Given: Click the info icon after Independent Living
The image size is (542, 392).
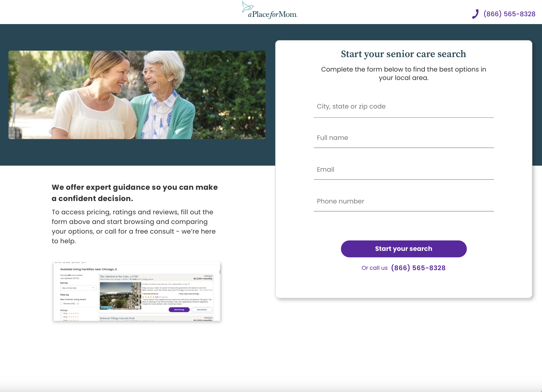Looking at the screenshot, I should [189, 284].
